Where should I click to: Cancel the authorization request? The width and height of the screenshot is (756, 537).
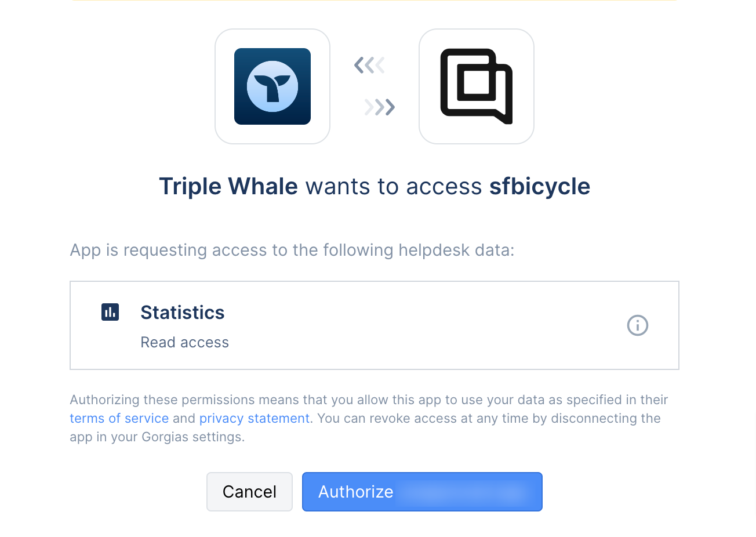pyautogui.click(x=249, y=492)
